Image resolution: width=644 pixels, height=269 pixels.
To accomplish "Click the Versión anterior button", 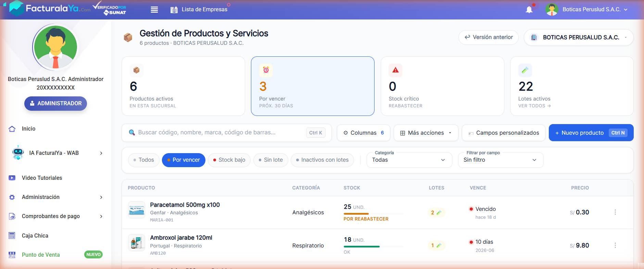I will pos(489,37).
